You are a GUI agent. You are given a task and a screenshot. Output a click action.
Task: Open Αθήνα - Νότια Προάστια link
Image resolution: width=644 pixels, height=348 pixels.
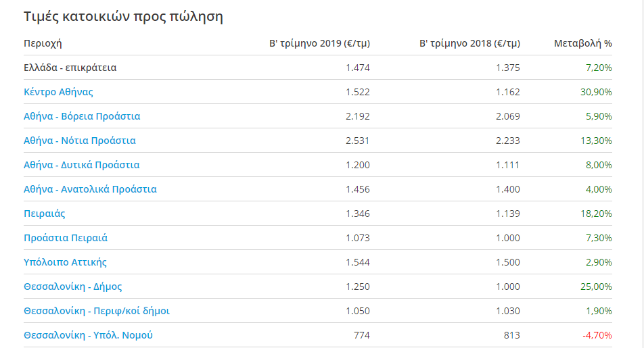click(x=80, y=141)
